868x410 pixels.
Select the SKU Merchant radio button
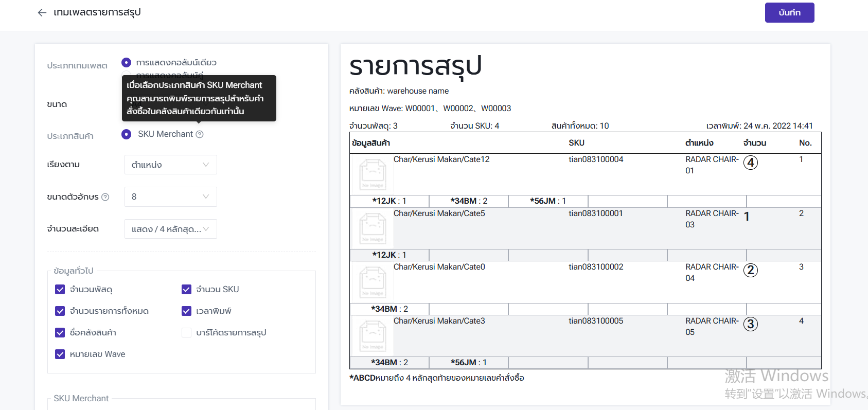coord(126,134)
